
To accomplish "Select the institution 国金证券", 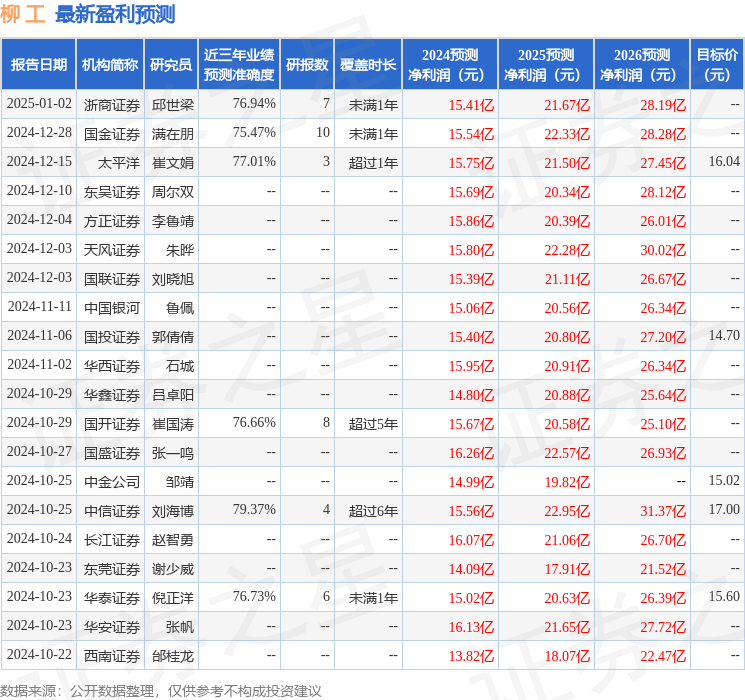I will pos(112,134).
